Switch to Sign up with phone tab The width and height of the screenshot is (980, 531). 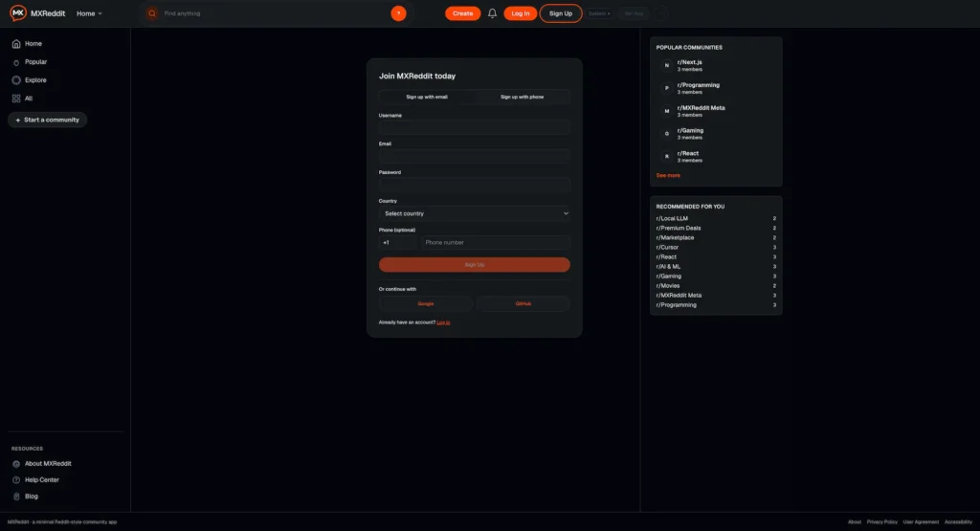point(522,97)
